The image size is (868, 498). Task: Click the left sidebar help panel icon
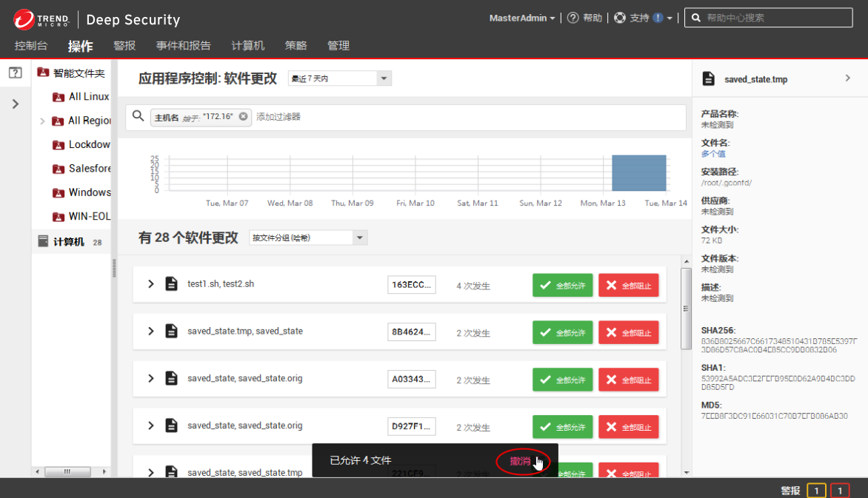(x=15, y=73)
